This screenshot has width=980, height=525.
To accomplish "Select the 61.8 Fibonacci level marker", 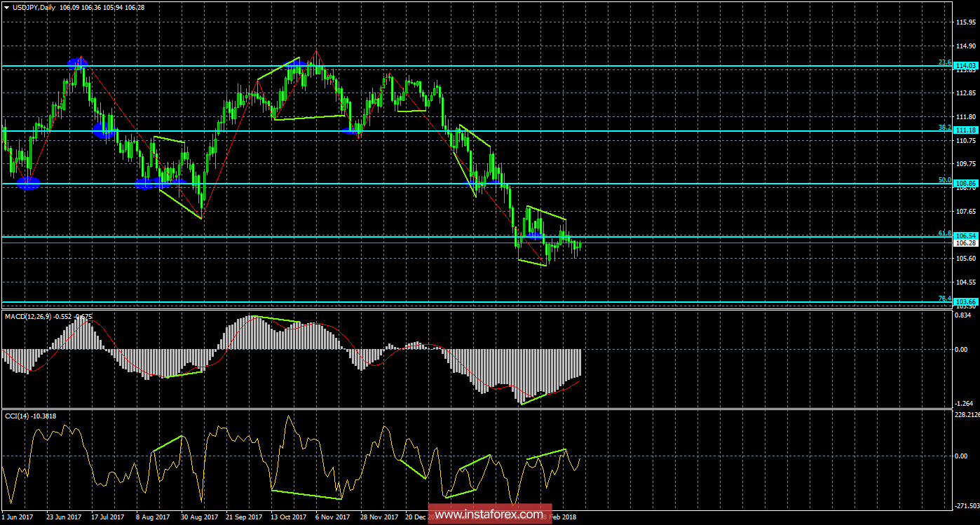I will [x=945, y=233].
